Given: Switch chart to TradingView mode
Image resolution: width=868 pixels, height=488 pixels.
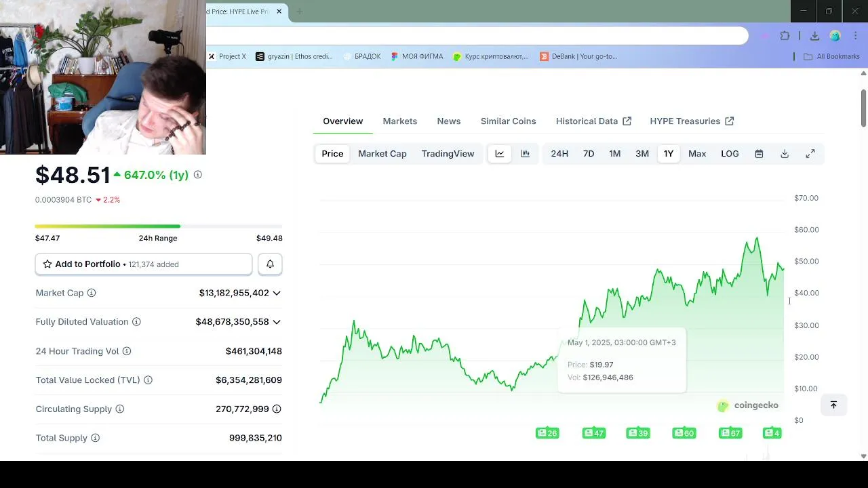Looking at the screenshot, I should [448, 154].
